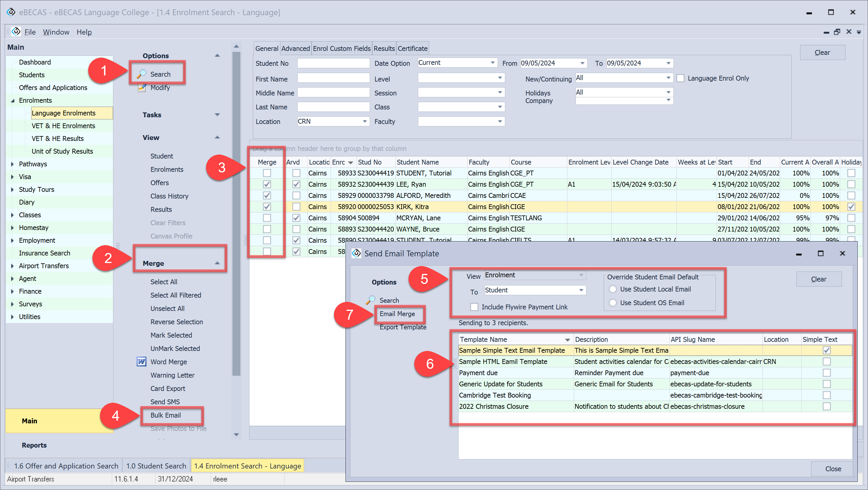The width and height of the screenshot is (868, 490).
Task: Enable the Language Enrol Only checkbox
Action: [x=680, y=78]
